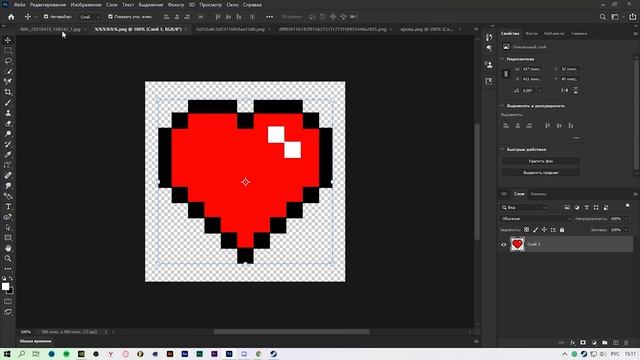Click the foreground color swatch
This screenshot has height=360, width=640.
click(5, 287)
